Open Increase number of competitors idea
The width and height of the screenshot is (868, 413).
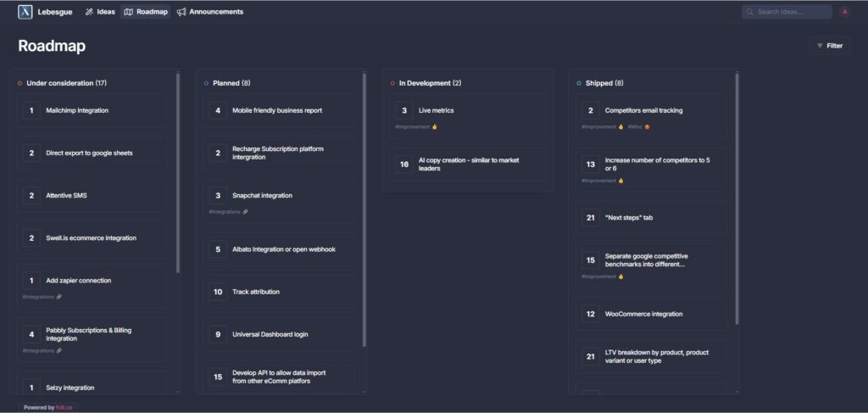pyautogui.click(x=652, y=170)
